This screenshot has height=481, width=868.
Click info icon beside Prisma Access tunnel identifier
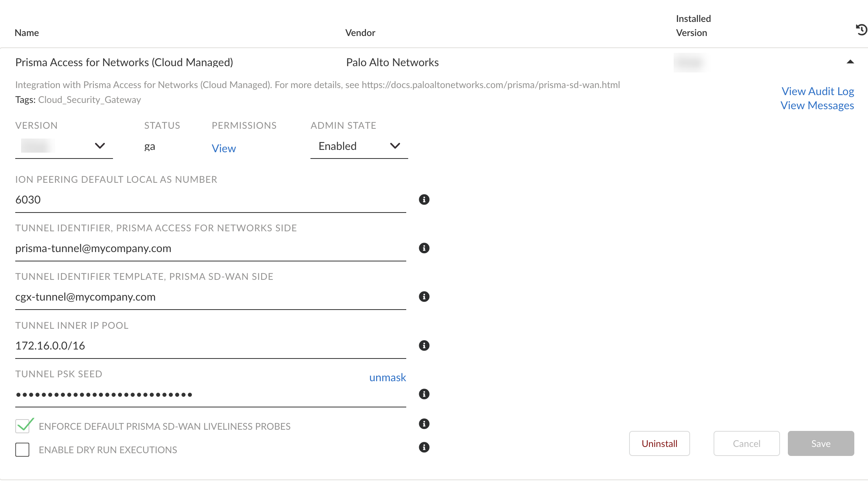424,248
